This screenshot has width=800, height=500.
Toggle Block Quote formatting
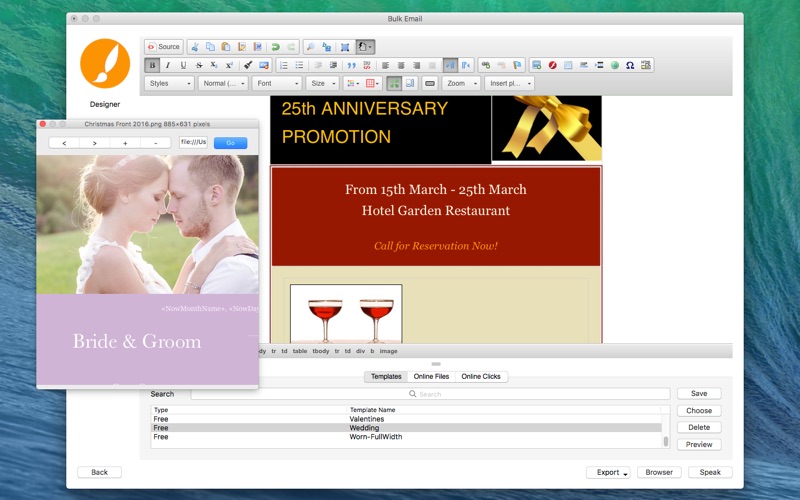tap(352, 65)
